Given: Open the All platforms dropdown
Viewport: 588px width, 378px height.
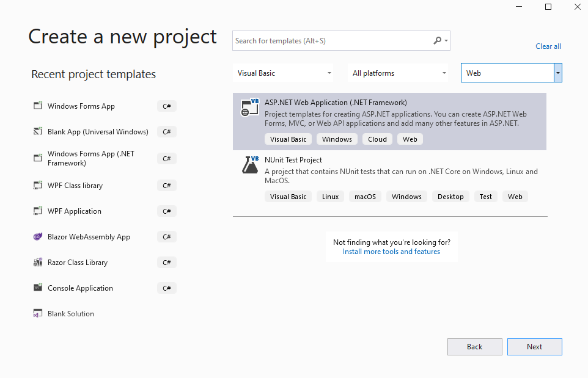Looking at the screenshot, I should (x=398, y=73).
